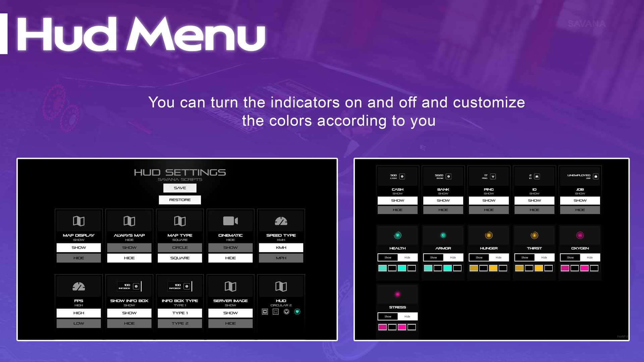Click HIDE under Cash
Viewport: 644px width, 362px height.
pyautogui.click(x=397, y=210)
